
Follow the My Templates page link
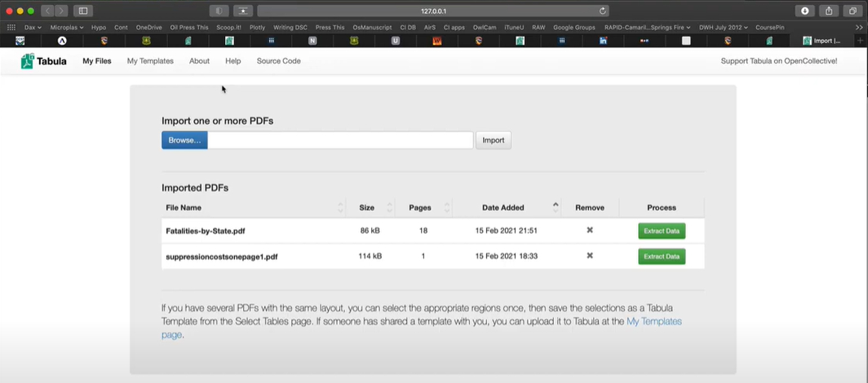653,322
